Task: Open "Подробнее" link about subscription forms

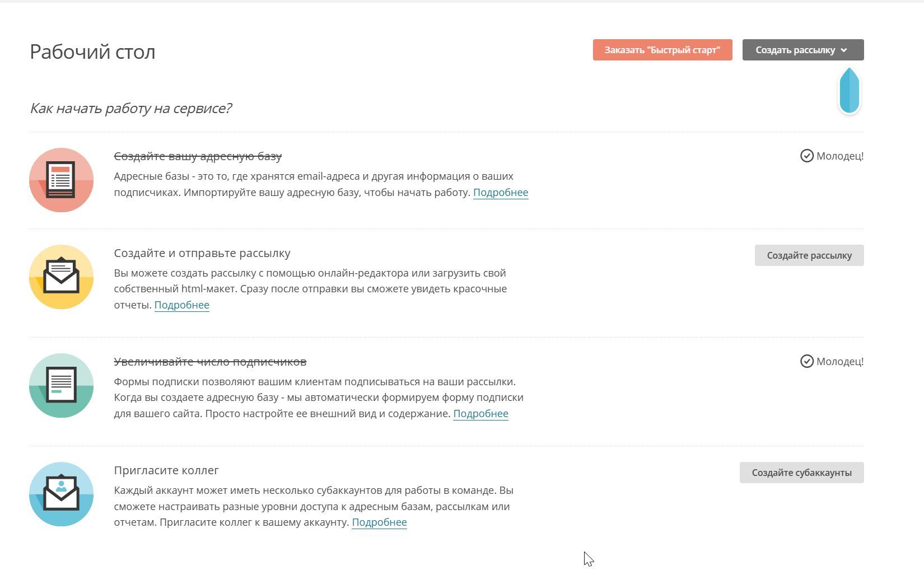Action: pos(480,414)
